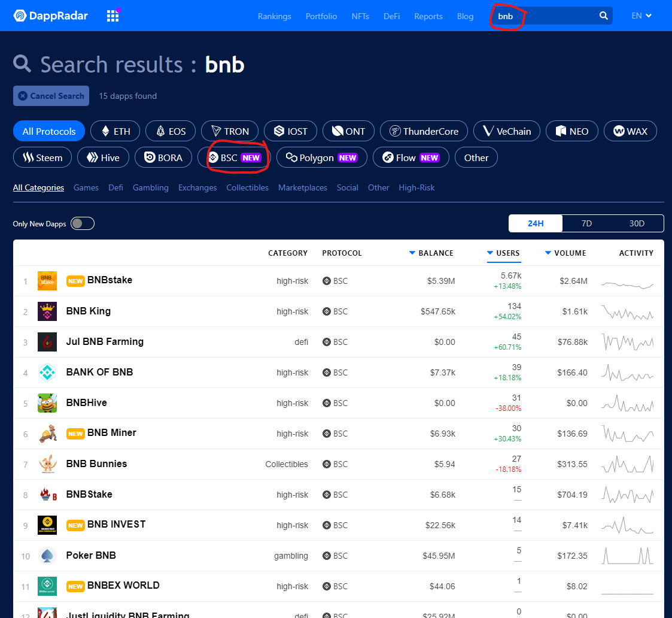Click the DappRadar logo
This screenshot has width=672, height=618.
(51, 16)
